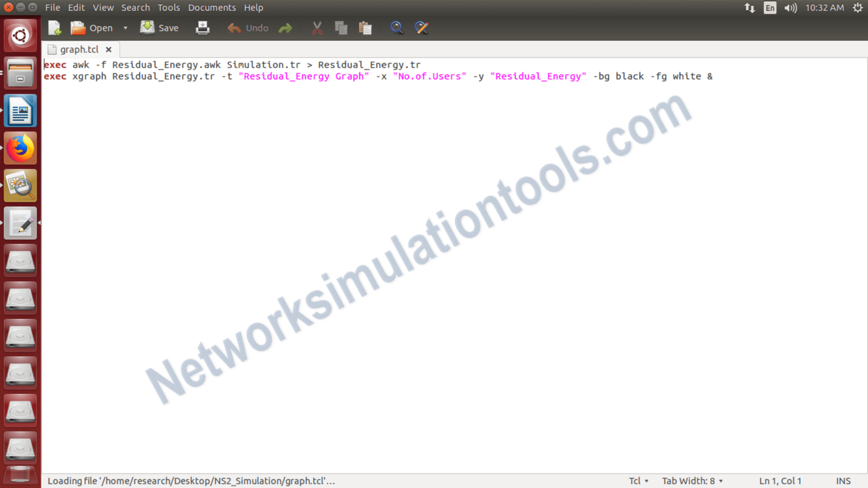Print the current file

pyautogui.click(x=202, y=27)
